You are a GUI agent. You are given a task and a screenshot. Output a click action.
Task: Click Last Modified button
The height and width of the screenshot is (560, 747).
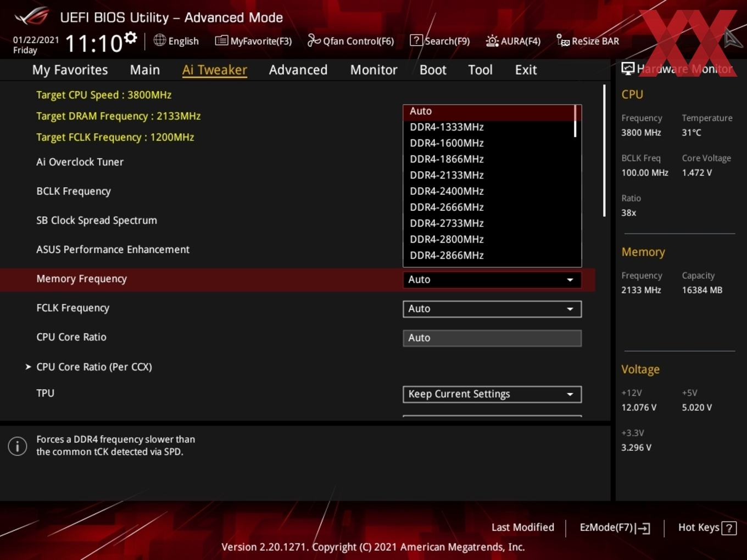point(522,528)
